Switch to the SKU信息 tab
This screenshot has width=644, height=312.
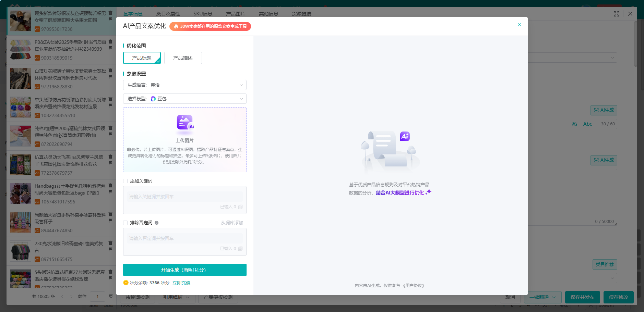[203, 14]
